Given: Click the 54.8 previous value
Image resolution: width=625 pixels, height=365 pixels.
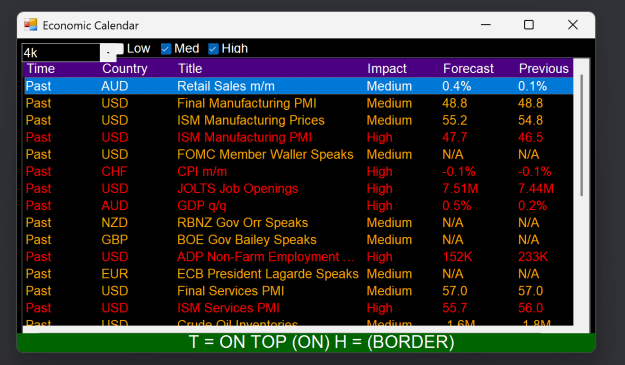Looking at the screenshot, I should tap(531, 120).
